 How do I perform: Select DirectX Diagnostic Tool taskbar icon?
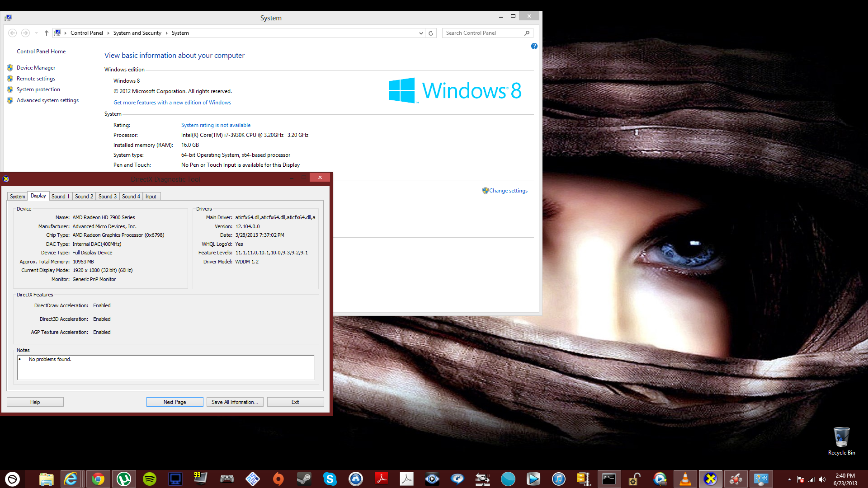(x=710, y=479)
